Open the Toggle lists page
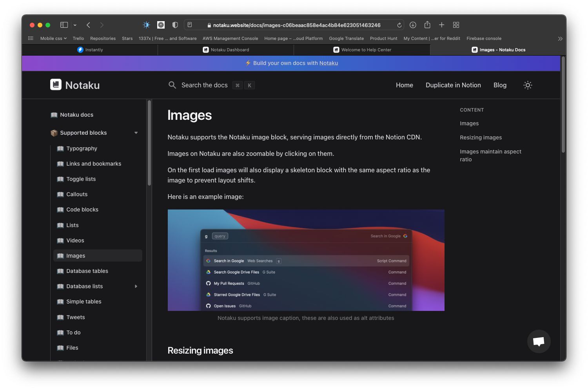The height and width of the screenshot is (390, 588). pyautogui.click(x=81, y=179)
